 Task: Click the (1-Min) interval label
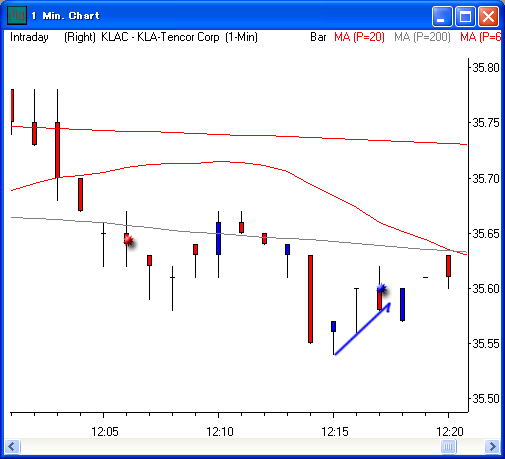pos(241,37)
